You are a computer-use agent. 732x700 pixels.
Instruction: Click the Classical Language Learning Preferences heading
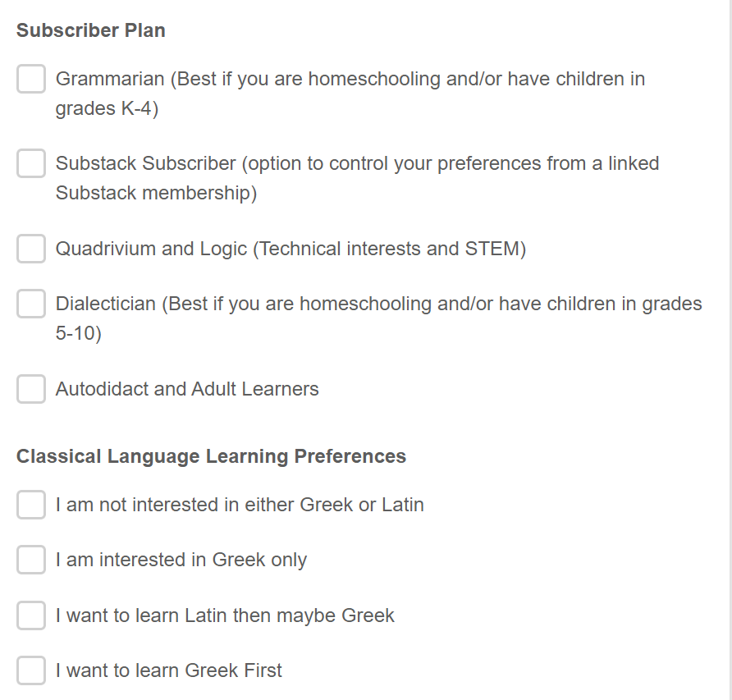(x=211, y=456)
